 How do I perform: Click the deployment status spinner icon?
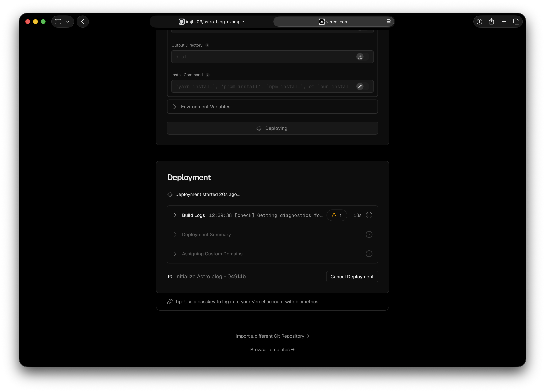point(170,194)
